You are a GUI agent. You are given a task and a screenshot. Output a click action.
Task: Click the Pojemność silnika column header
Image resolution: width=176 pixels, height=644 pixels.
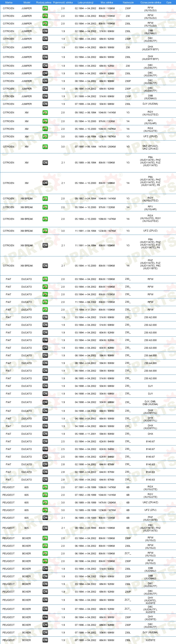63,2
